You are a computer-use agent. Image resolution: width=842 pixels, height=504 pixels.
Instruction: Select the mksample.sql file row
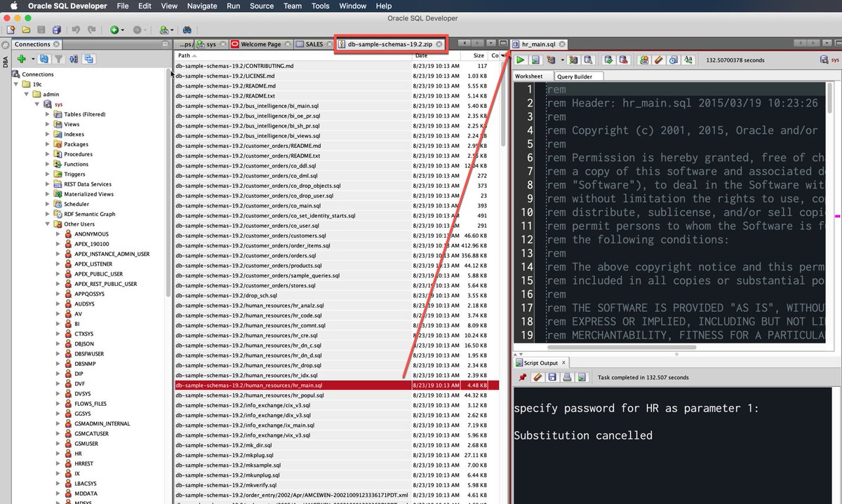click(336, 465)
